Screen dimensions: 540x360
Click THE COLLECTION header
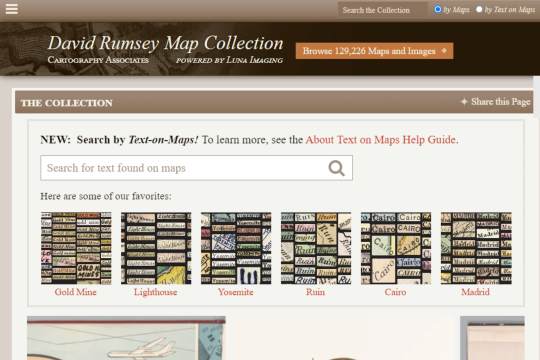click(x=67, y=103)
